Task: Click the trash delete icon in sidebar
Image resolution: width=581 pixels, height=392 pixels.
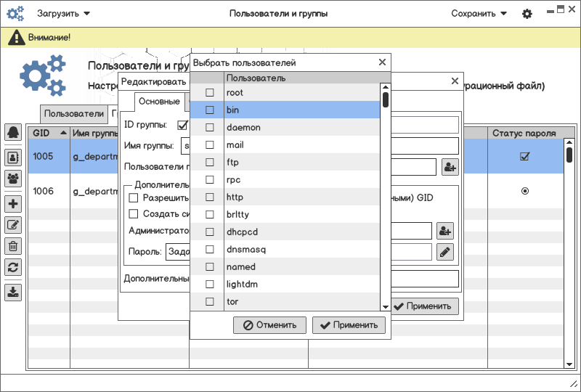Action: (x=13, y=246)
